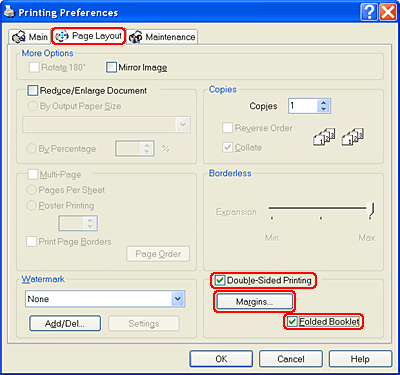Click inside the Copies number field
The width and height of the screenshot is (400, 375).
pos(303,106)
